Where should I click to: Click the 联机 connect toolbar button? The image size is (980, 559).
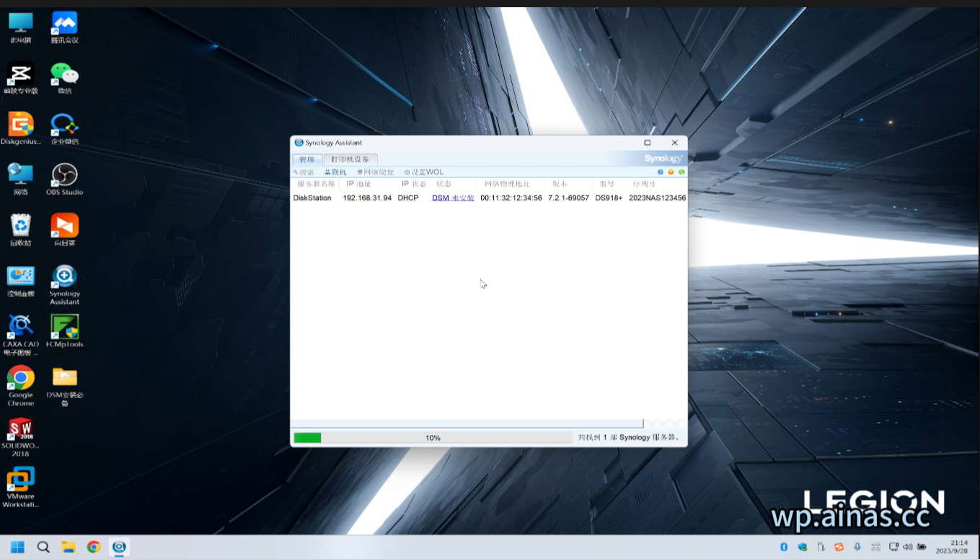335,172
